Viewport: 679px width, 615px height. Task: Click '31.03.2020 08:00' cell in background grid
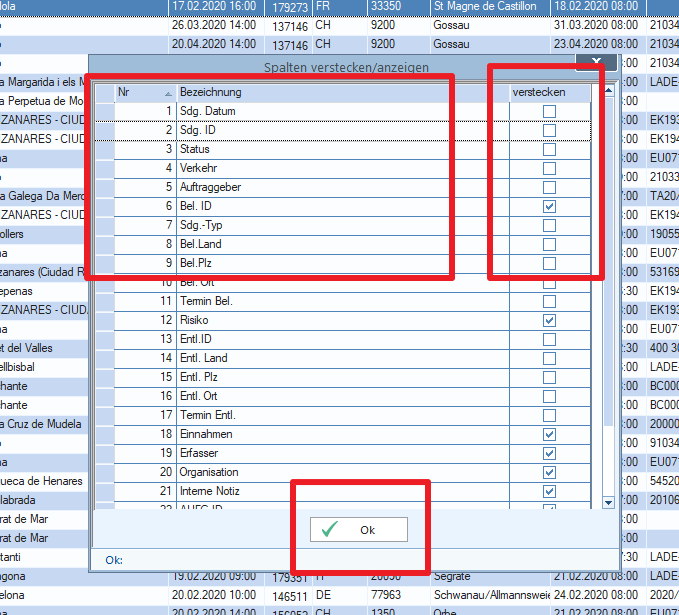[x=596, y=25]
